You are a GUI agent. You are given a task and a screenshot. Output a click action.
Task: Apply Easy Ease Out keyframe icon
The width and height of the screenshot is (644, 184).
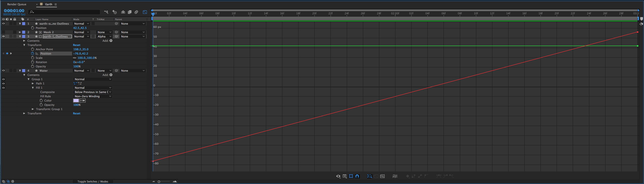[x=452, y=176]
